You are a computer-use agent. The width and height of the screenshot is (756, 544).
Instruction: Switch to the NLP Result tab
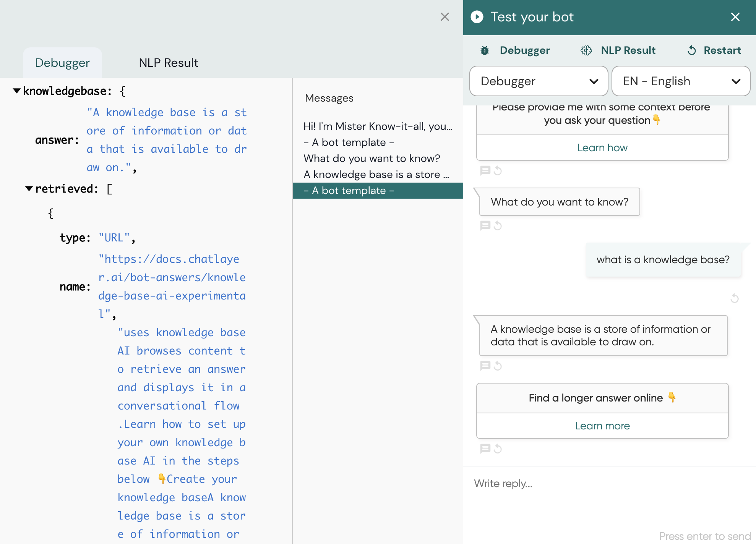(168, 62)
